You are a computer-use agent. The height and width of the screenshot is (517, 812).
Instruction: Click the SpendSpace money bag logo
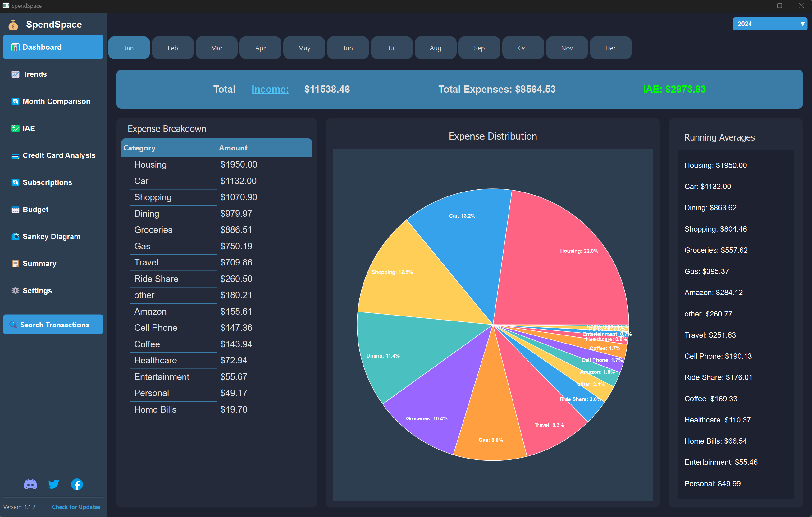pos(13,25)
